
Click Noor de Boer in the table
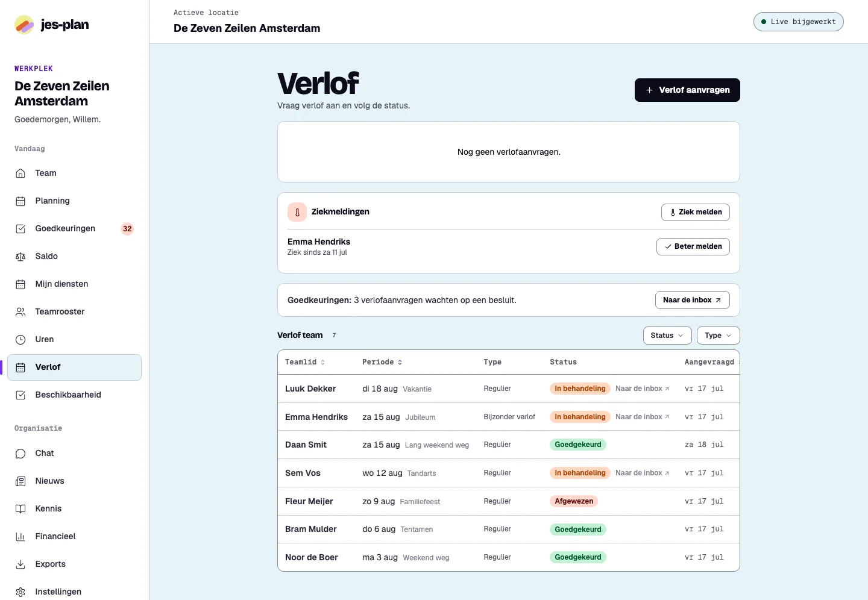[x=311, y=557]
